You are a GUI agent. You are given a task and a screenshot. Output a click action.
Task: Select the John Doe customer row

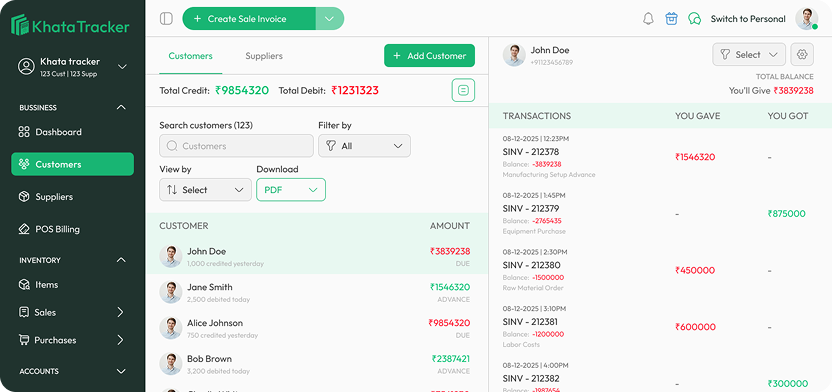click(x=317, y=256)
